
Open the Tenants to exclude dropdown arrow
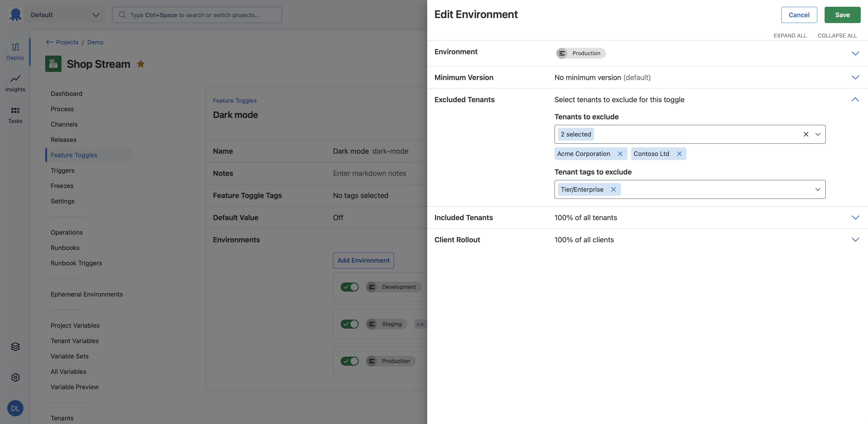tap(818, 134)
